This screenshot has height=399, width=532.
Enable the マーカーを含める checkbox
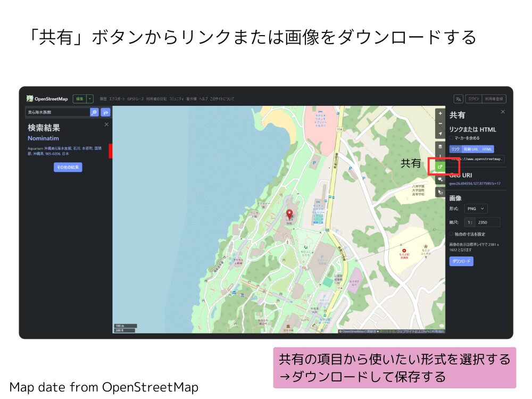(452, 138)
